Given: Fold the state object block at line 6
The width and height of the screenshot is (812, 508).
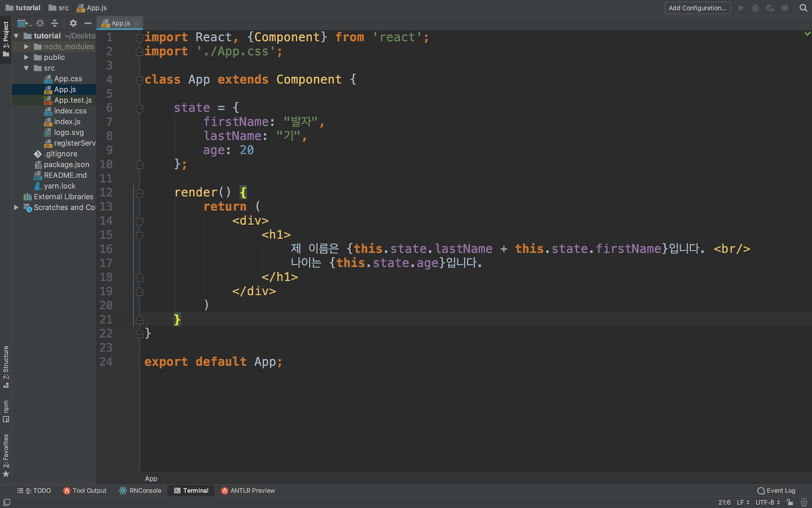Looking at the screenshot, I should click(x=139, y=108).
